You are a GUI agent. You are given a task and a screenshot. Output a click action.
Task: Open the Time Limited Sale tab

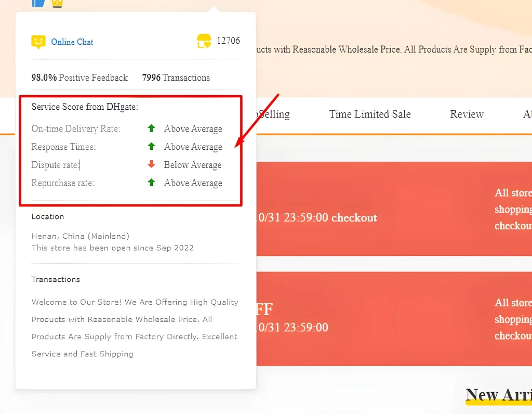(x=370, y=114)
